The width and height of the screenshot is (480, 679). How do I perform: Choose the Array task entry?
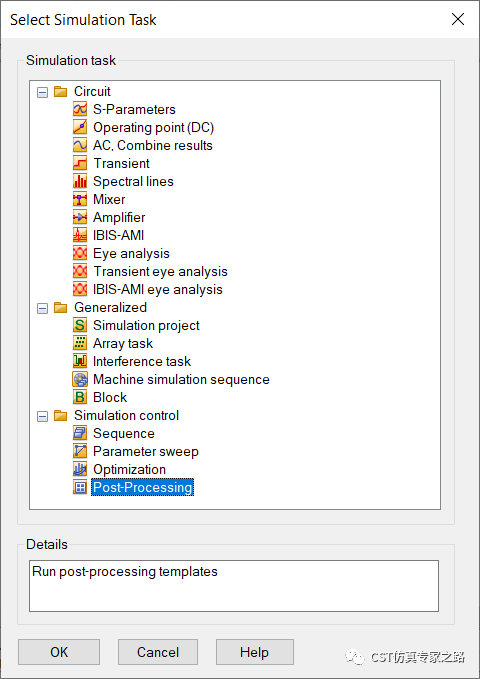(123, 343)
